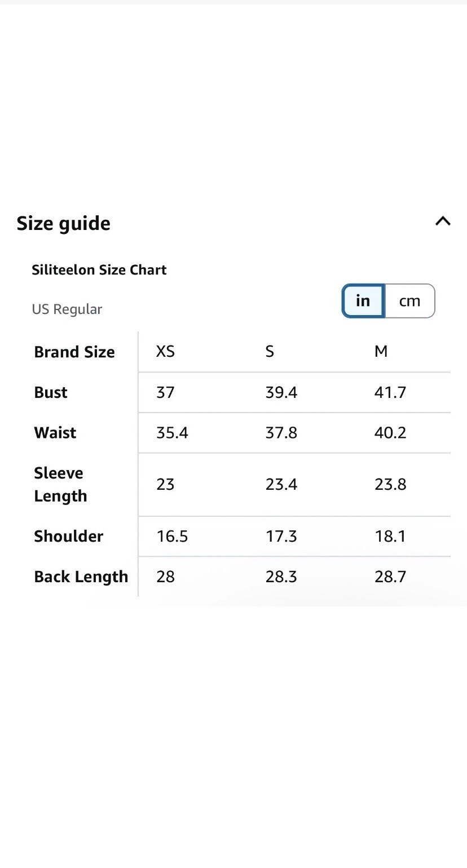Select the Siliteelon Size Chart title
Image resolution: width=467 pixels, height=868 pixels.
pos(99,269)
